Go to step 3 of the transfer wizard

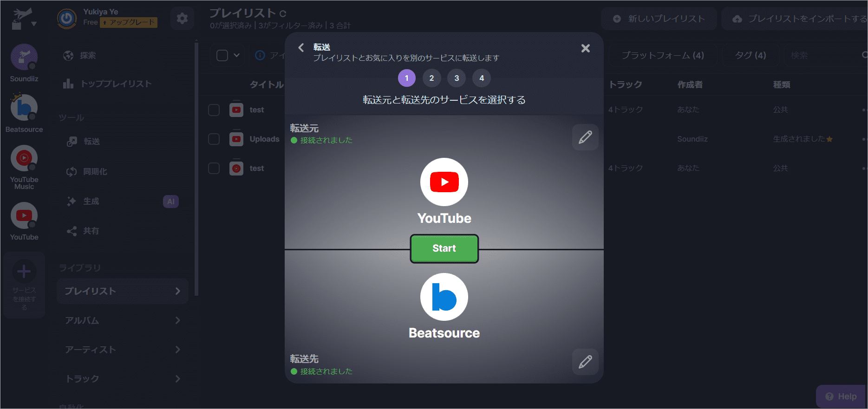click(457, 78)
